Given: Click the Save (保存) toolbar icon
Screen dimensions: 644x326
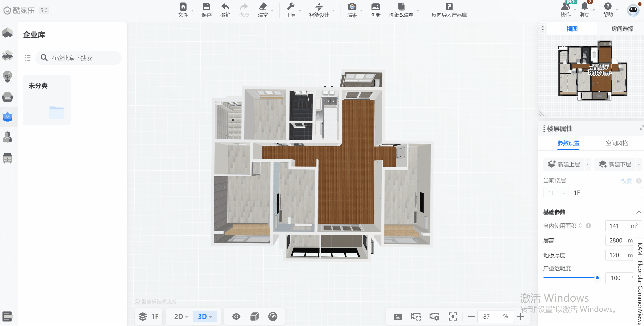Looking at the screenshot, I should (x=206, y=7).
